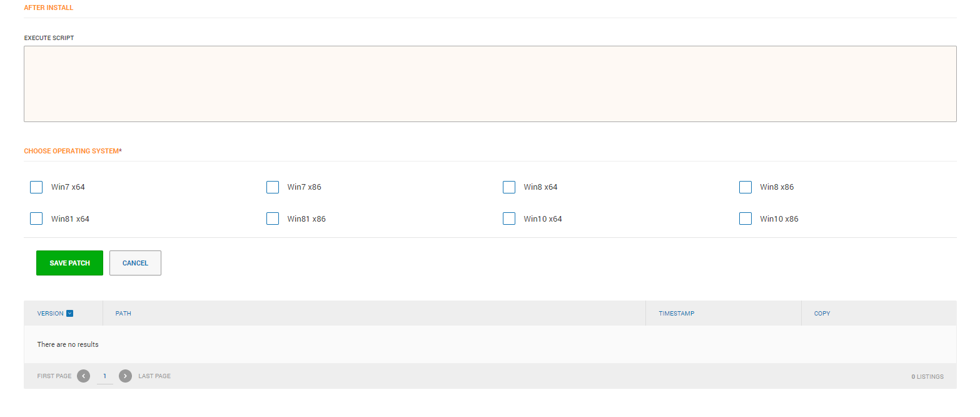This screenshot has height=417, width=980.
Task: Enable the Win8 x86 option
Action: (x=745, y=187)
